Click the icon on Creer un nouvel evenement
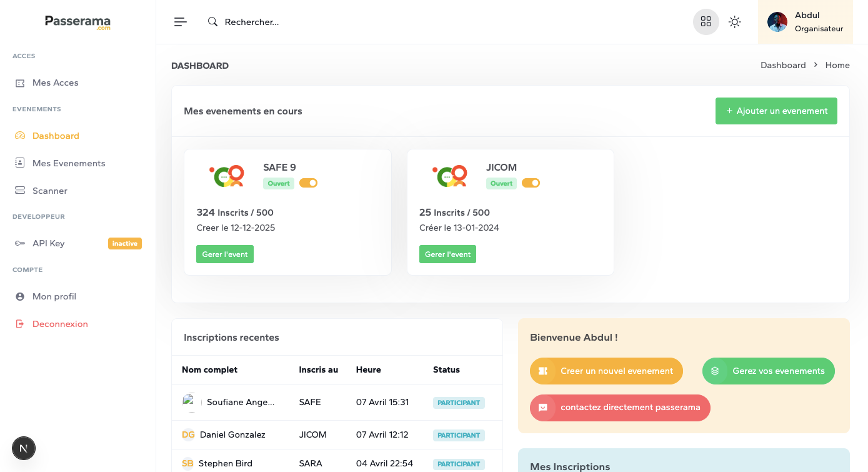The image size is (868, 472). [542, 371]
